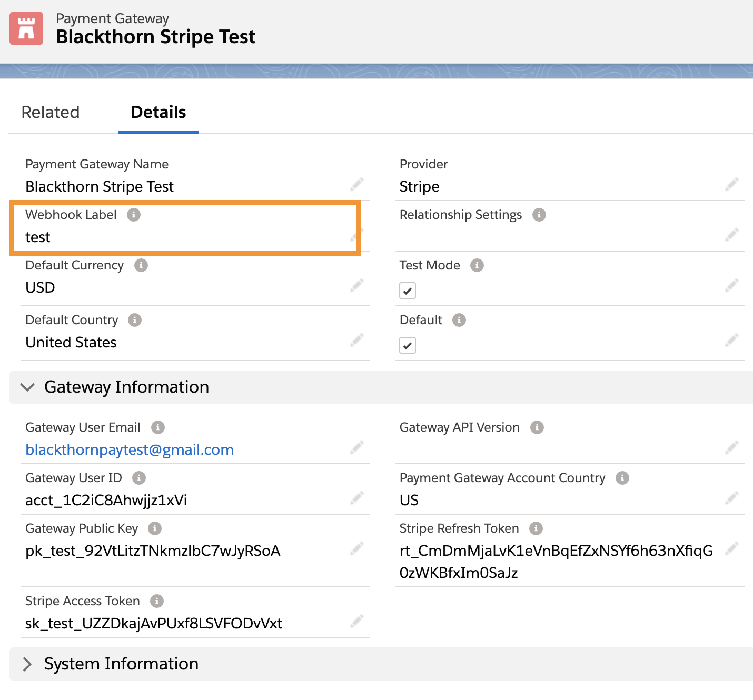Show Gateway User ID info icon
Image resolution: width=753 pixels, height=700 pixels.
139,478
